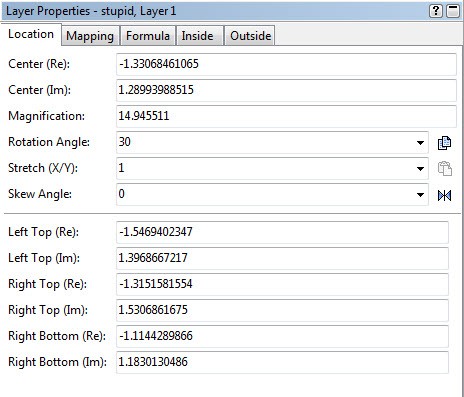Switch to the Formula tab
The height and width of the screenshot is (397, 464).
[x=148, y=36]
